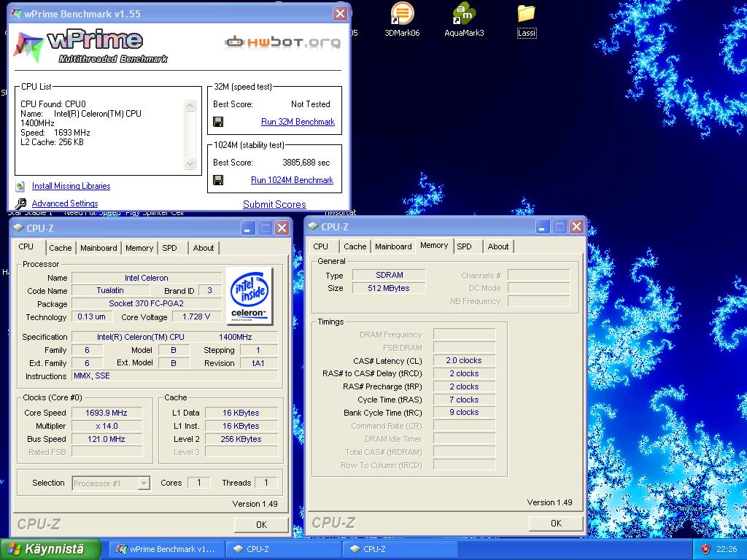Click the Bus Speed 121.0 MHz field
Screen dimensions: 747x560
pyautogui.click(x=107, y=439)
